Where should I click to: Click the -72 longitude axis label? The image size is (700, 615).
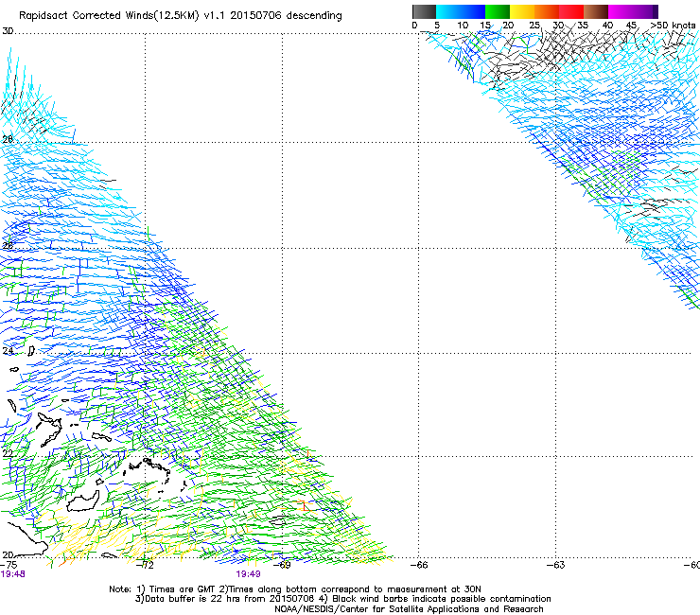pos(145,565)
